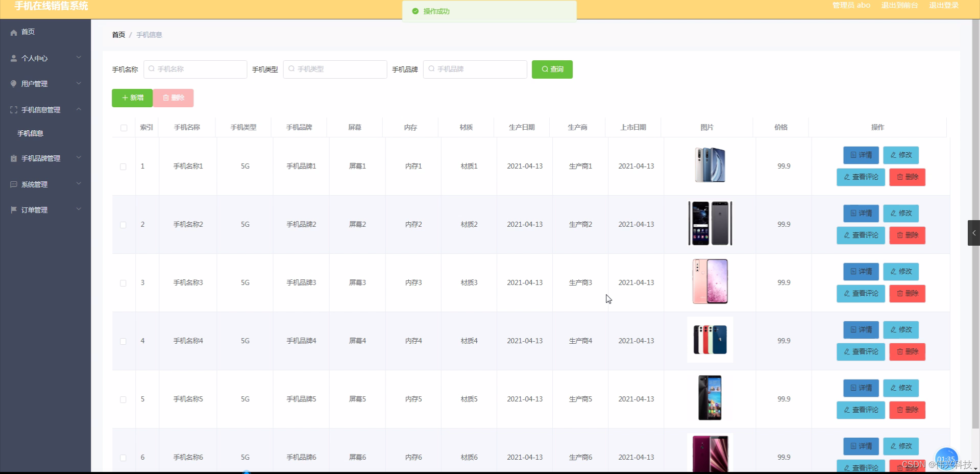Click the magnifier icon in 手机名称 field
The width and height of the screenshot is (980, 474).
point(152,69)
